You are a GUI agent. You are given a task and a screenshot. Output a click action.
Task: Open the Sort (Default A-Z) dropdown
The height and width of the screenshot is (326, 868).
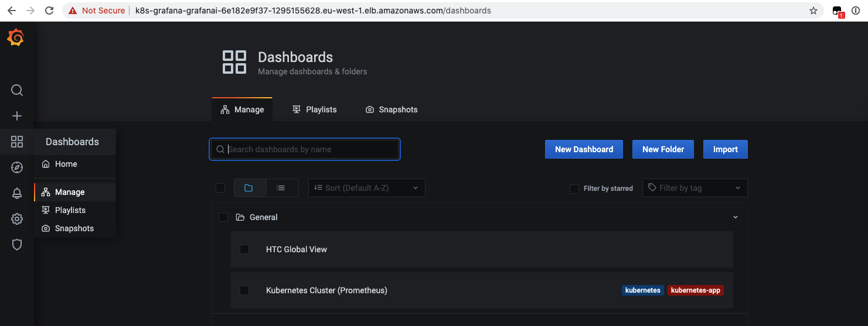tap(366, 188)
